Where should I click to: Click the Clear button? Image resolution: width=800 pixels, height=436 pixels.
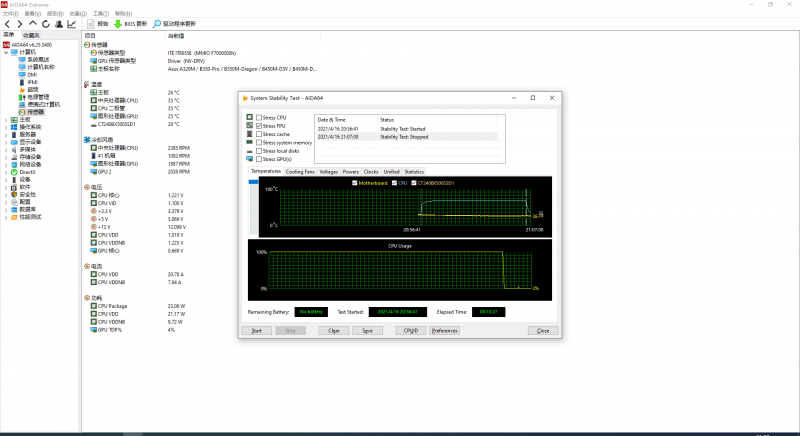(x=334, y=330)
